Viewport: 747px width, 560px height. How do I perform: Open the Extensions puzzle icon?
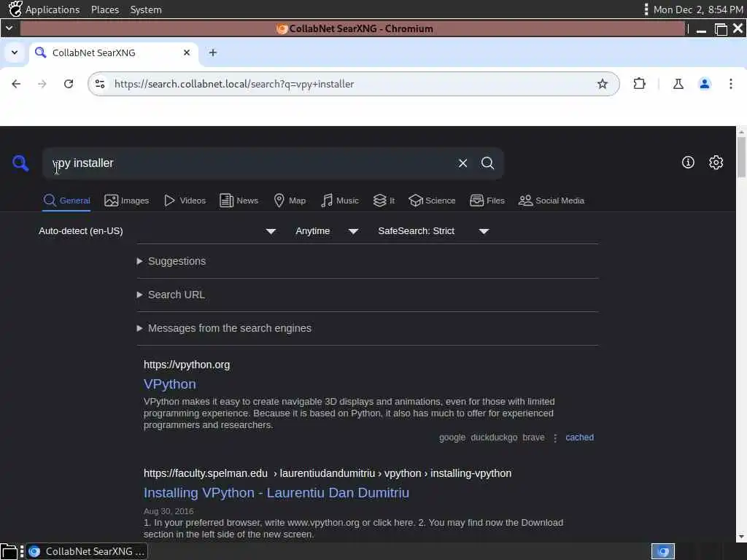(639, 84)
